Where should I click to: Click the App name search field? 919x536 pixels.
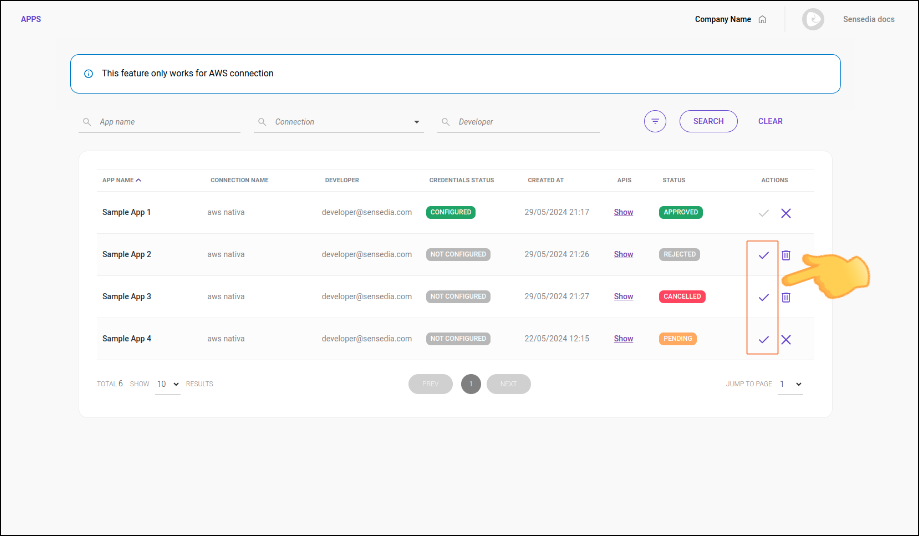coord(160,122)
